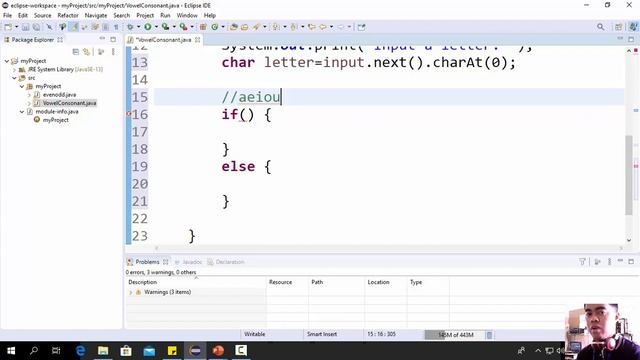The image size is (640, 360).
Task: Open the Debug button dropdown arrow
Action: (x=138, y=27)
